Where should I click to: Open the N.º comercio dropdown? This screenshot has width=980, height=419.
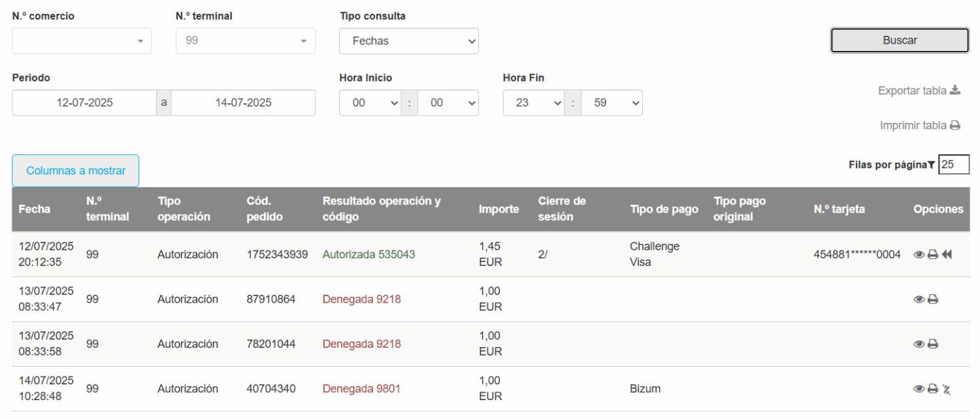pos(82,41)
